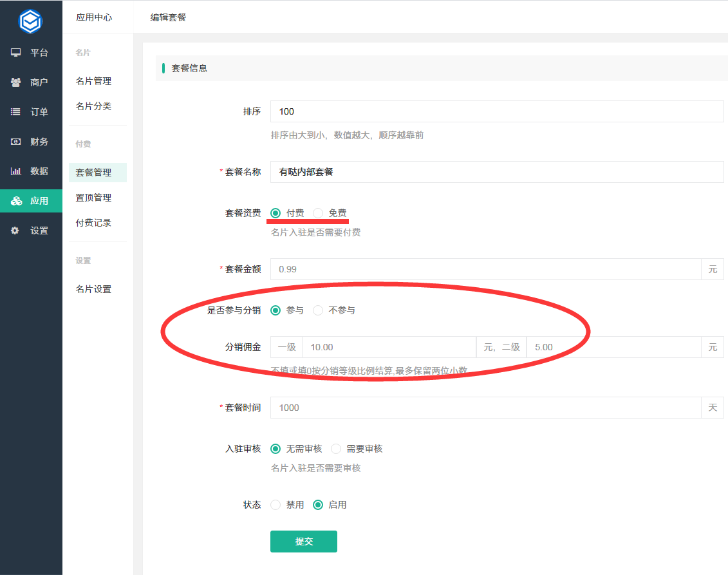This screenshot has width=728, height=575.
Task: Click the 设置 gear icon
Action: coord(15,231)
